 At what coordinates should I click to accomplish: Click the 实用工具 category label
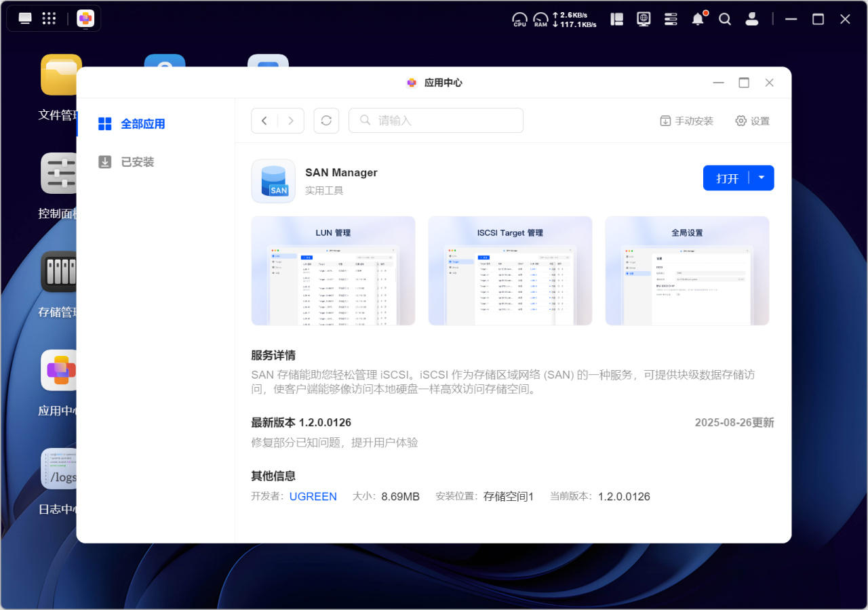click(324, 191)
